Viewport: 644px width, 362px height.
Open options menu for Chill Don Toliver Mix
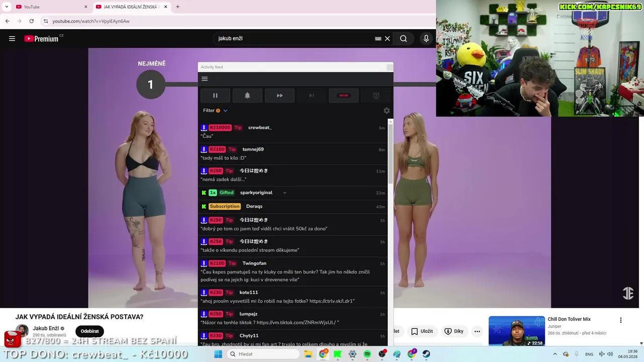pyautogui.click(x=621, y=320)
